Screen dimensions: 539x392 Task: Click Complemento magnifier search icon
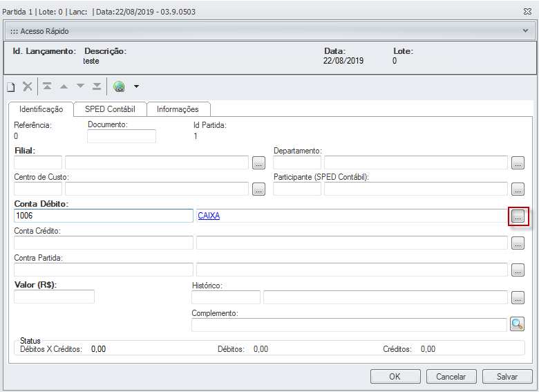pyautogui.click(x=518, y=324)
